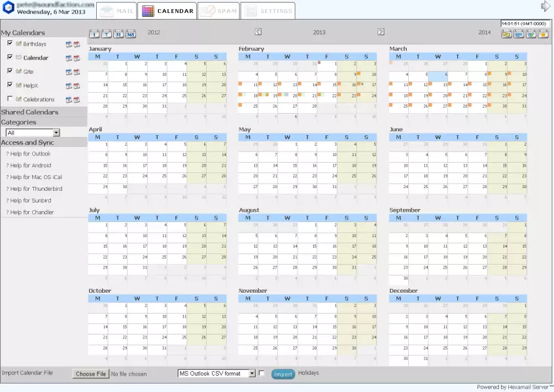The height and width of the screenshot is (392, 554).
Task: Switch to the 31-day month view icon
Action: pyautogui.click(x=118, y=34)
